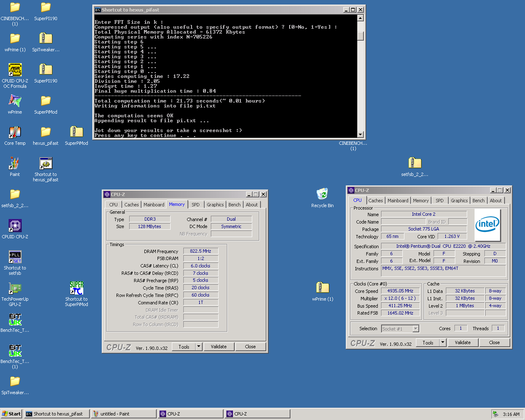Image resolution: width=525 pixels, height=420 pixels.
Task: Open the SpiTweaker zip icon in top row
Action: click(46, 39)
